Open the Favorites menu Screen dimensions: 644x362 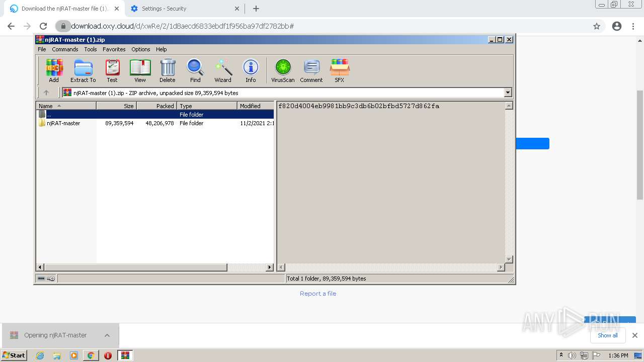tap(114, 49)
